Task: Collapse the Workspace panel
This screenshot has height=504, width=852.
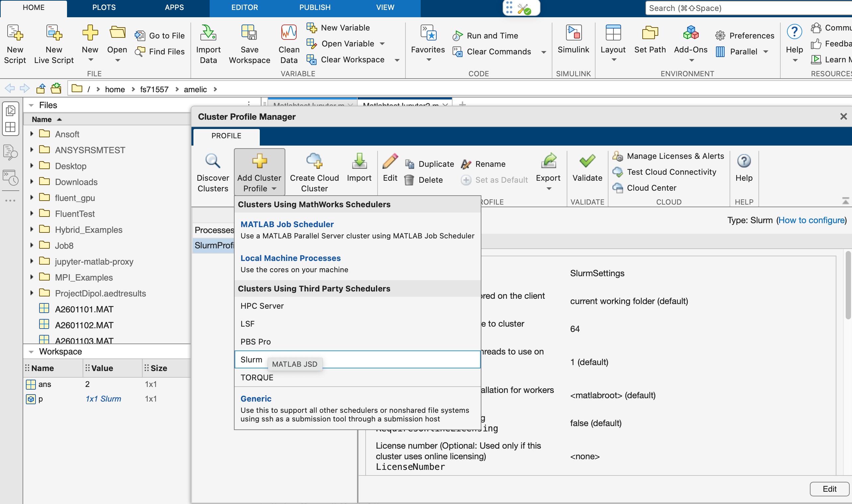Action: click(x=31, y=352)
